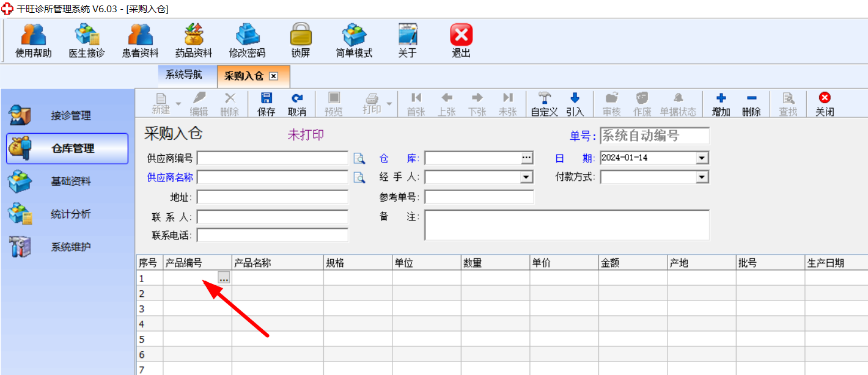Open 仓库管理 in the sidebar

67,148
